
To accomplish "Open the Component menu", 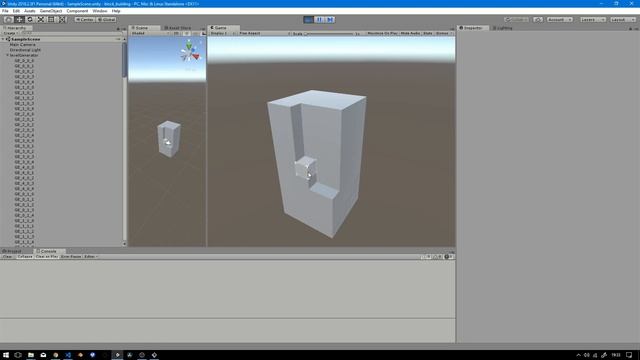I will 77,11.
